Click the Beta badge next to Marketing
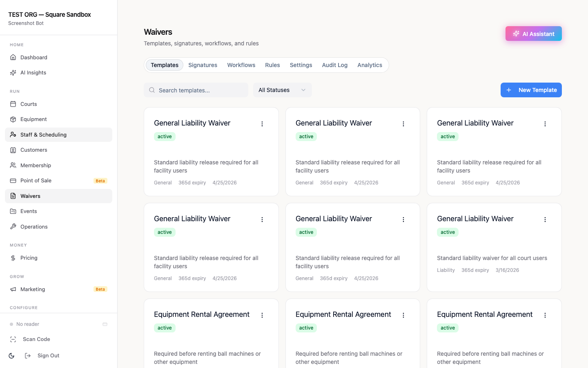Viewport: 588px width, 368px height. 100,289
